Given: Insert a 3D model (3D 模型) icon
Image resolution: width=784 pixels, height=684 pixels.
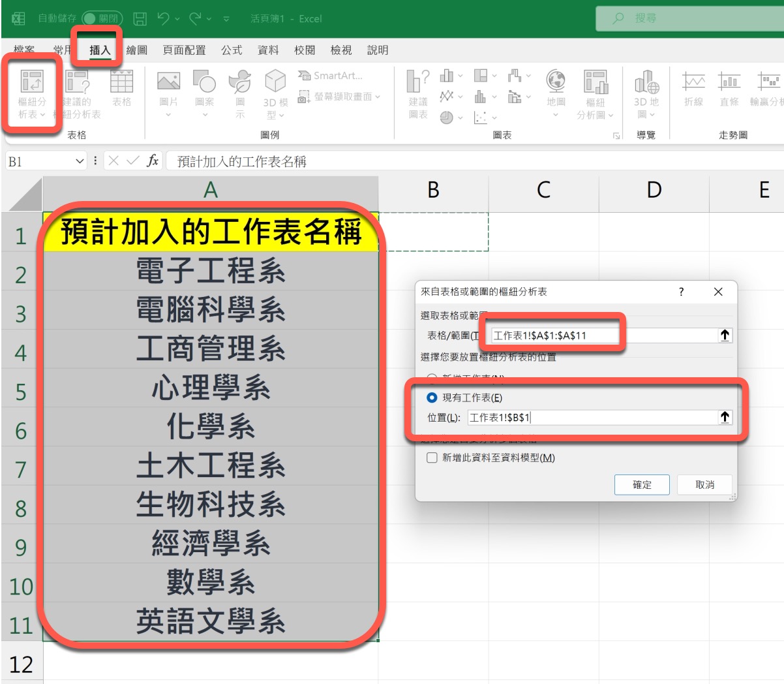Looking at the screenshot, I should coord(275,84).
